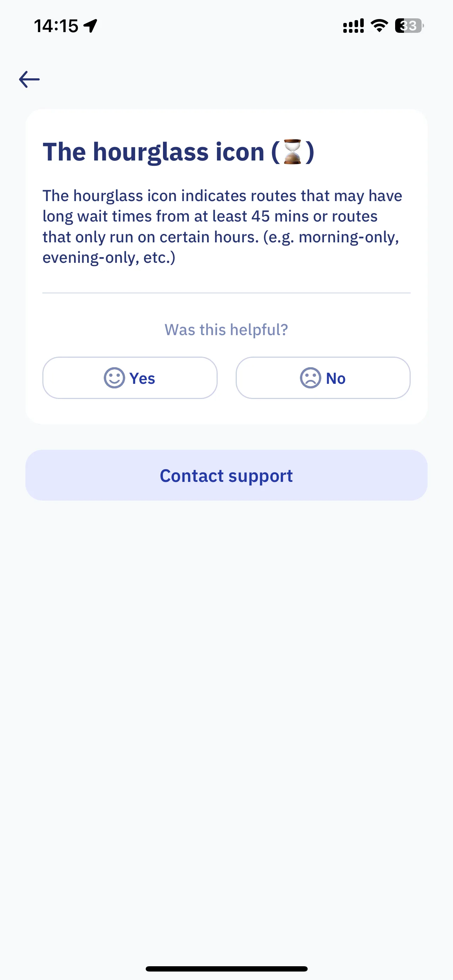453x980 pixels.
Task: Click the "evening-only, etc.)" text line
Action: point(109,258)
